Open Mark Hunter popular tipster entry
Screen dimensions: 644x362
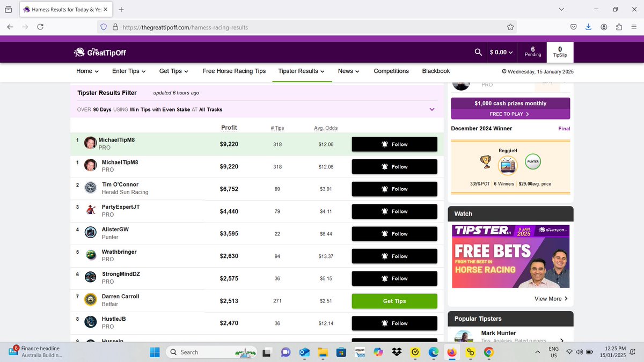pyautogui.click(x=510, y=336)
